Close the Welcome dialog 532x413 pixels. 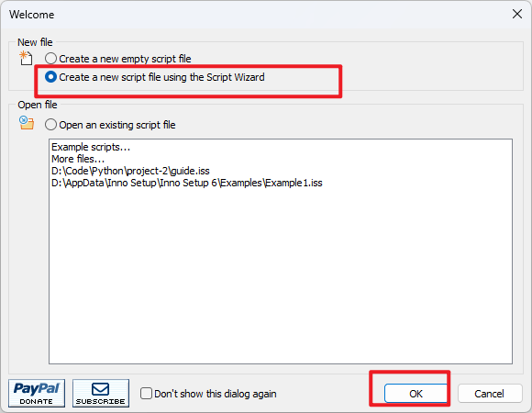(517, 14)
